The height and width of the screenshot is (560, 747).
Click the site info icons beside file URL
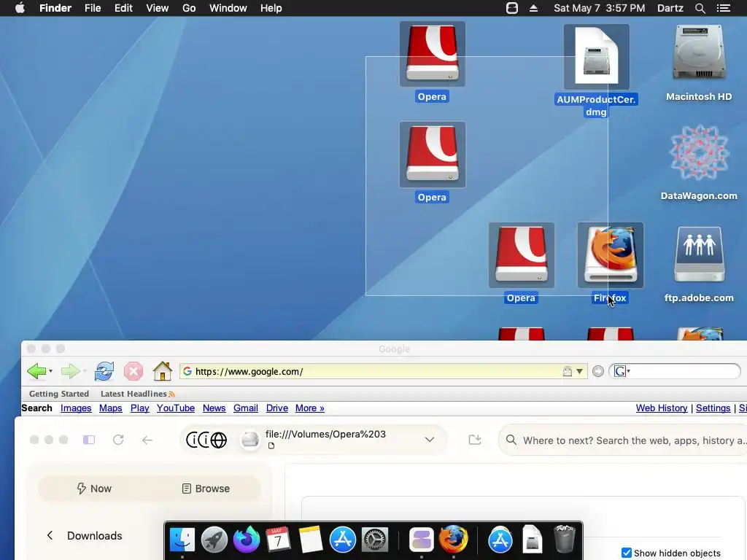[206, 440]
